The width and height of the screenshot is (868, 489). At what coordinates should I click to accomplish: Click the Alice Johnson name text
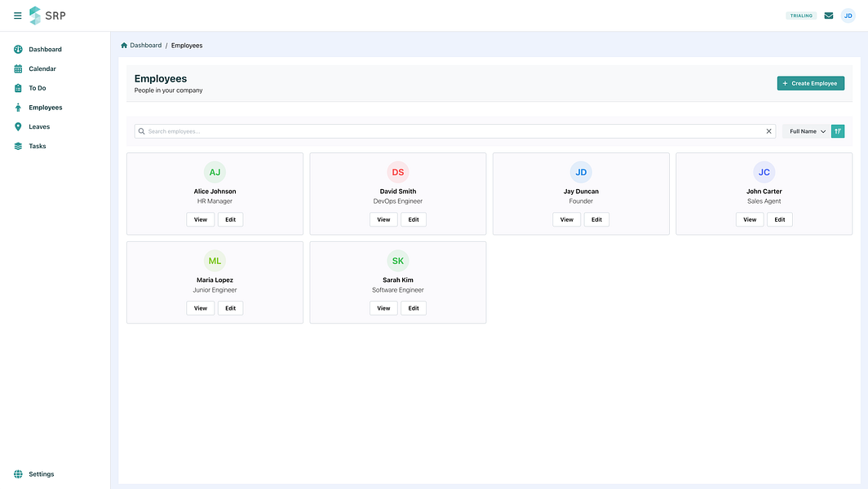coord(215,192)
